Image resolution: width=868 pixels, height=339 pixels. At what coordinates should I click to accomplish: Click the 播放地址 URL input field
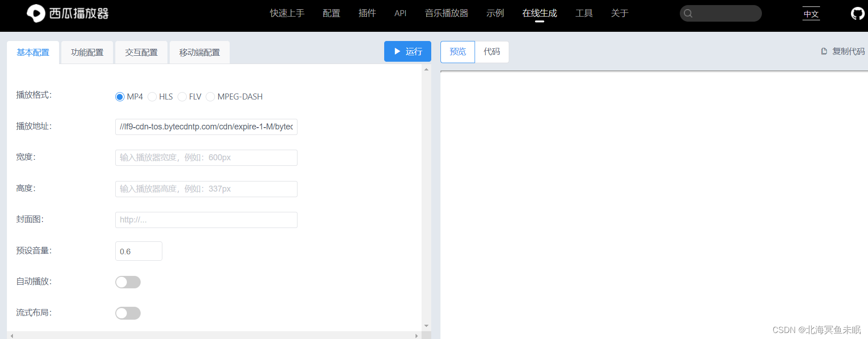(206, 127)
